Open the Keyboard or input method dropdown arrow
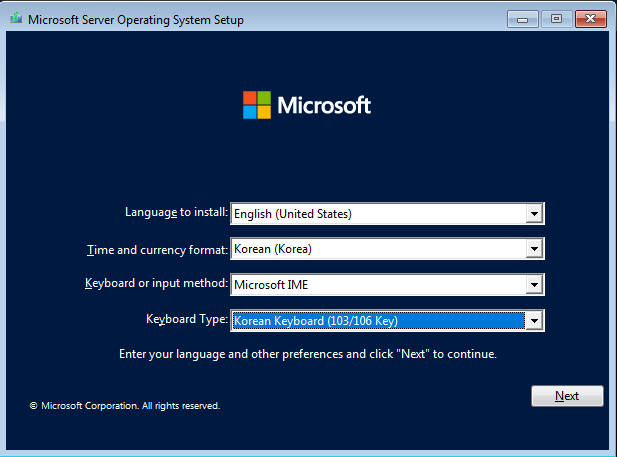Viewport: 617px width, 457px height. [x=534, y=285]
